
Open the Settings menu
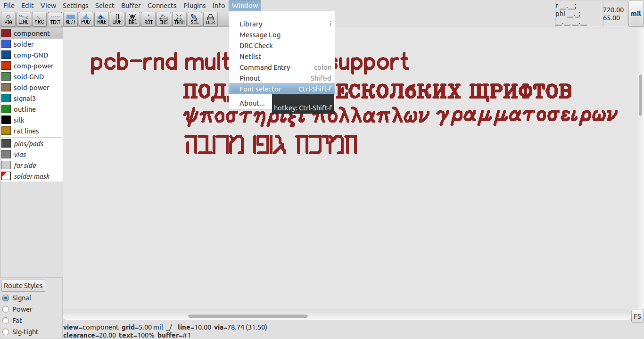[x=75, y=6]
